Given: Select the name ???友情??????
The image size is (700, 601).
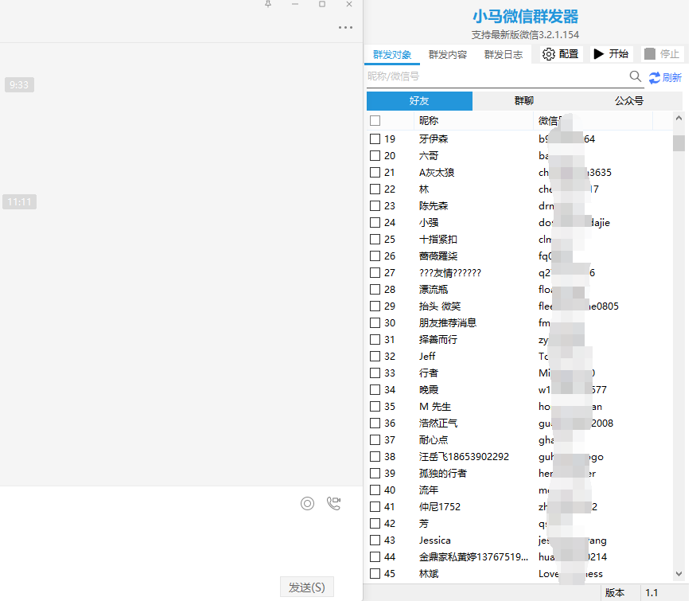Looking at the screenshot, I should point(450,273).
